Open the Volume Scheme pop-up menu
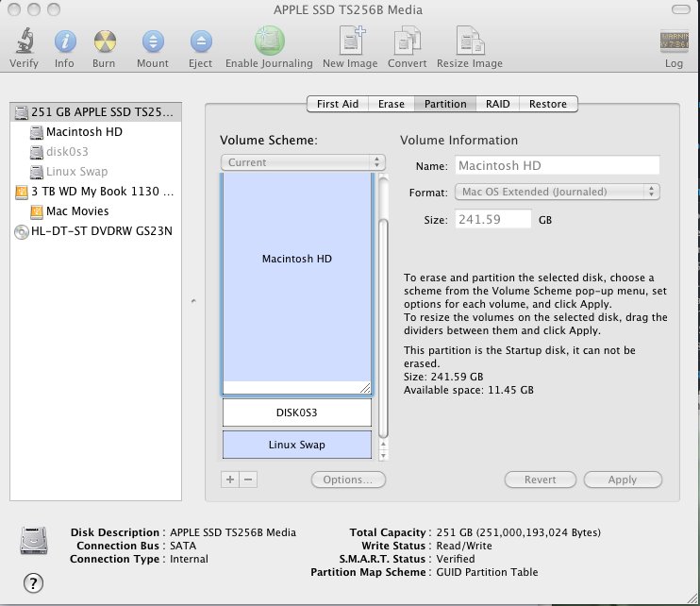The image size is (700, 606). [303, 162]
